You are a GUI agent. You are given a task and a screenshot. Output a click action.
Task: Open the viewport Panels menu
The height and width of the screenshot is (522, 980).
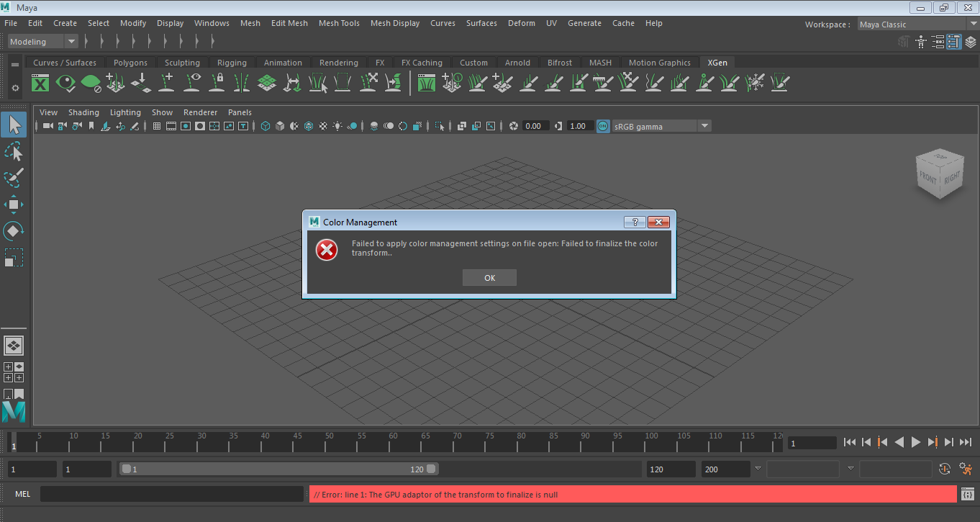point(240,112)
